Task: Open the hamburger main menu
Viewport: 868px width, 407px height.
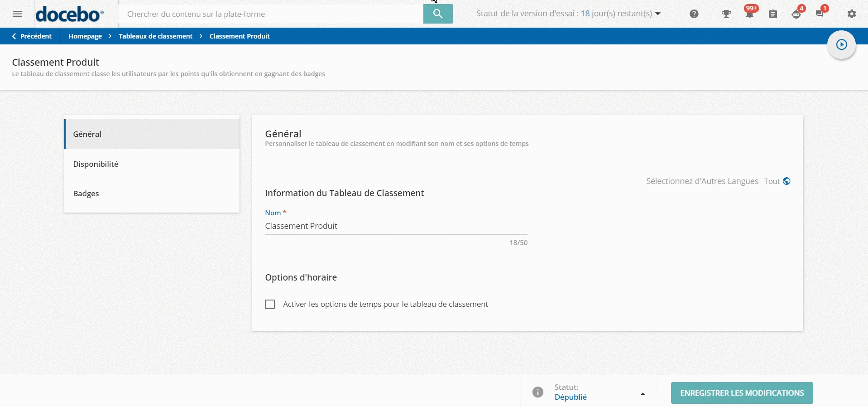Action: click(x=17, y=14)
